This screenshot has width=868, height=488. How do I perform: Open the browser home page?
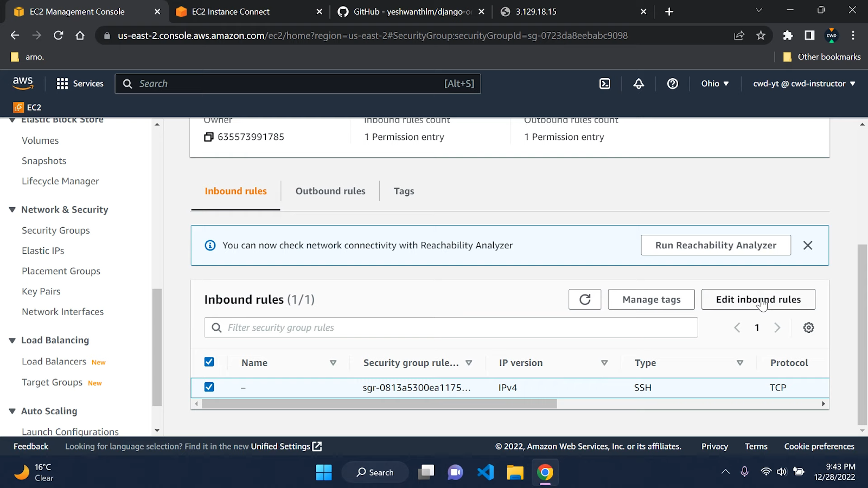coord(80,35)
